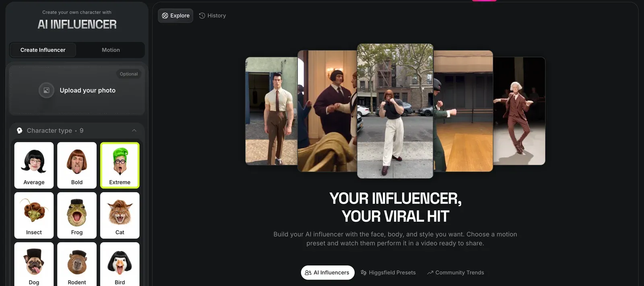The height and width of the screenshot is (286, 644).
Task: Click the AI Influencers people icon
Action: pyautogui.click(x=308, y=273)
